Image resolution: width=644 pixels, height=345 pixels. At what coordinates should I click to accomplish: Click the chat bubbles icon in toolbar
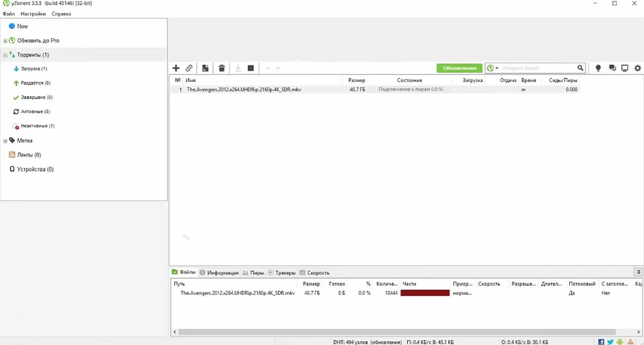(x=612, y=68)
